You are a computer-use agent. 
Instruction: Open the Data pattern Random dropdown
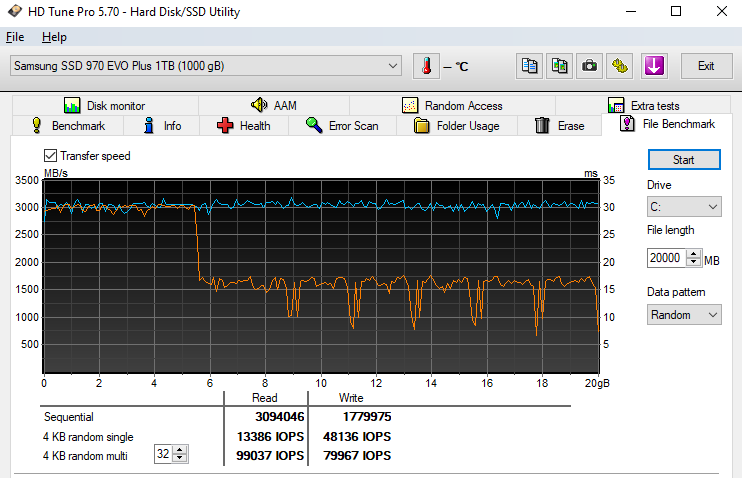[684, 315]
